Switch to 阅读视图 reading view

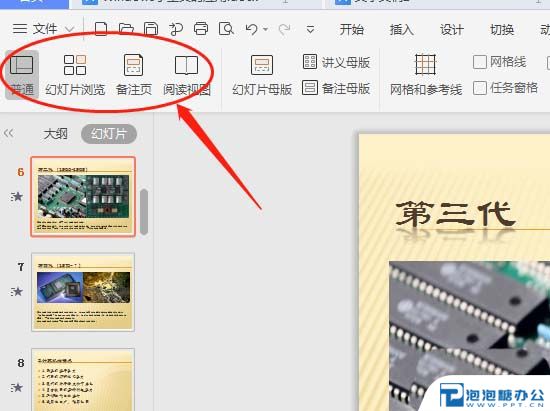tap(187, 75)
